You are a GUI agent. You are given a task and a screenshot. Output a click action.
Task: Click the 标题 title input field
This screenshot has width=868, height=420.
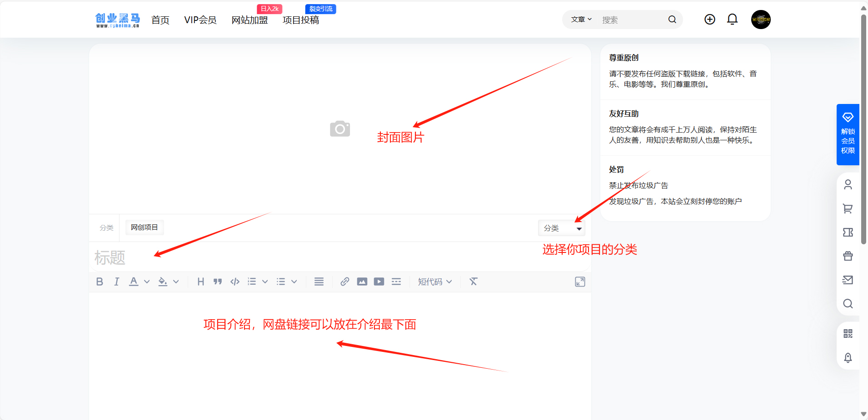(x=227, y=257)
